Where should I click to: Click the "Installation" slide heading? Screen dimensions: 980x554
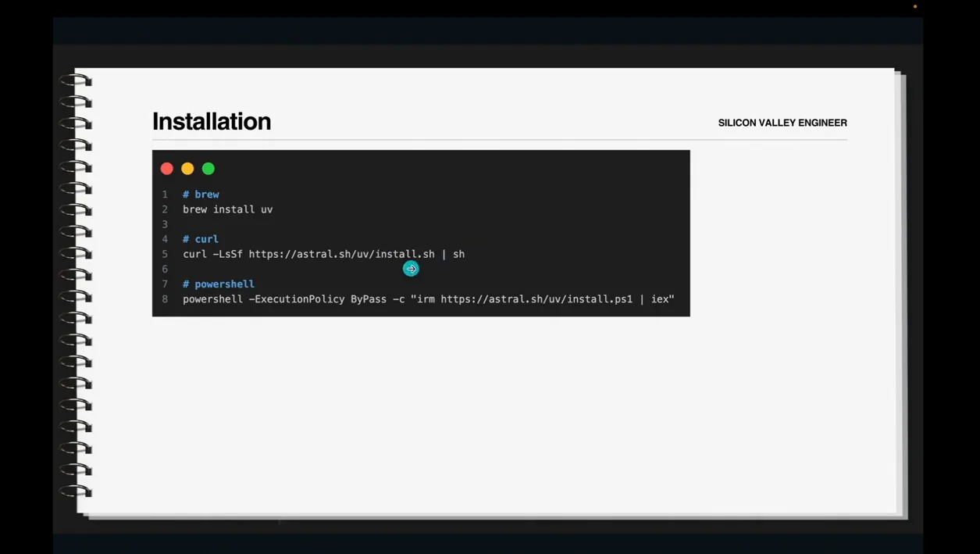(x=212, y=122)
